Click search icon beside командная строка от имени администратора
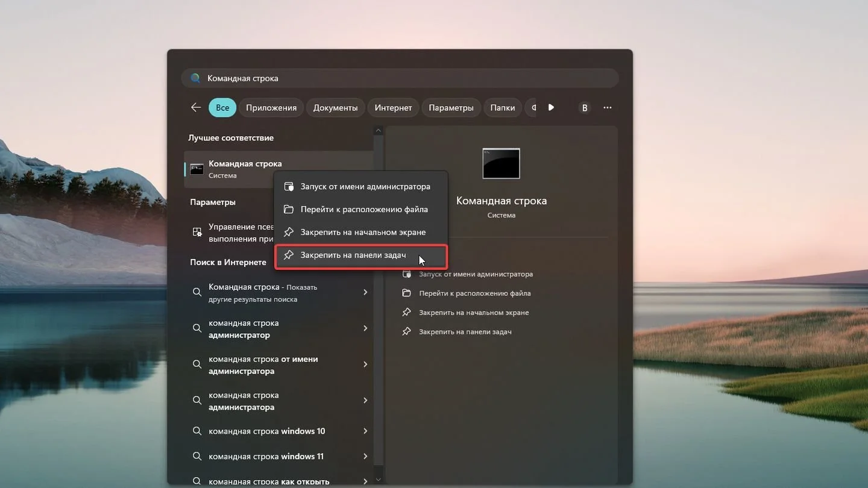Viewport: 868px width, 488px height. click(x=197, y=364)
